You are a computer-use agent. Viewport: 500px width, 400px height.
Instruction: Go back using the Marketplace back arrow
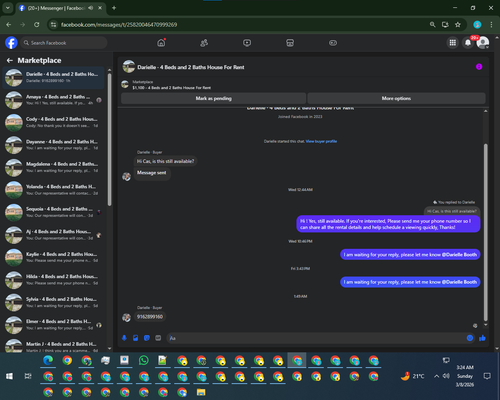[10, 60]
